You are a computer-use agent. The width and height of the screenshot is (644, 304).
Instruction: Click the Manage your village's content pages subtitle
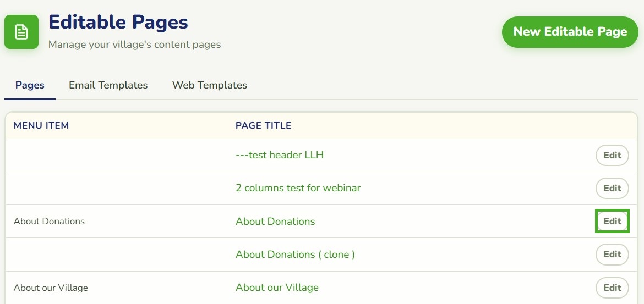point(135,45)
